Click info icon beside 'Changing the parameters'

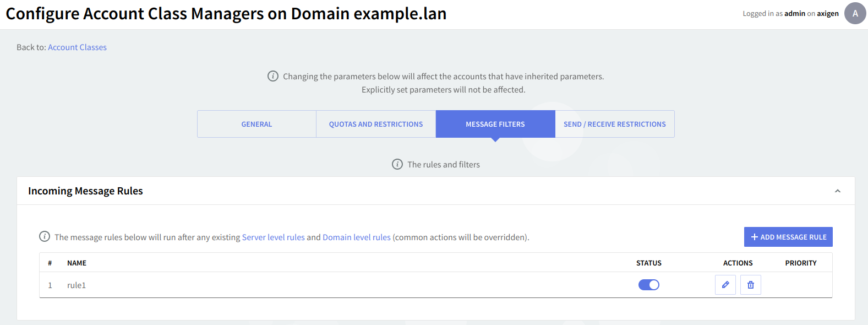[x=273, y=76]
